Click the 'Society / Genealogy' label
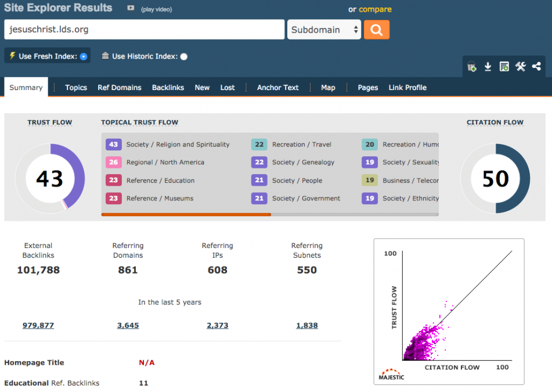Image resolution: width=552 pixels, height=392 pixels. click(x=303, y=162)
